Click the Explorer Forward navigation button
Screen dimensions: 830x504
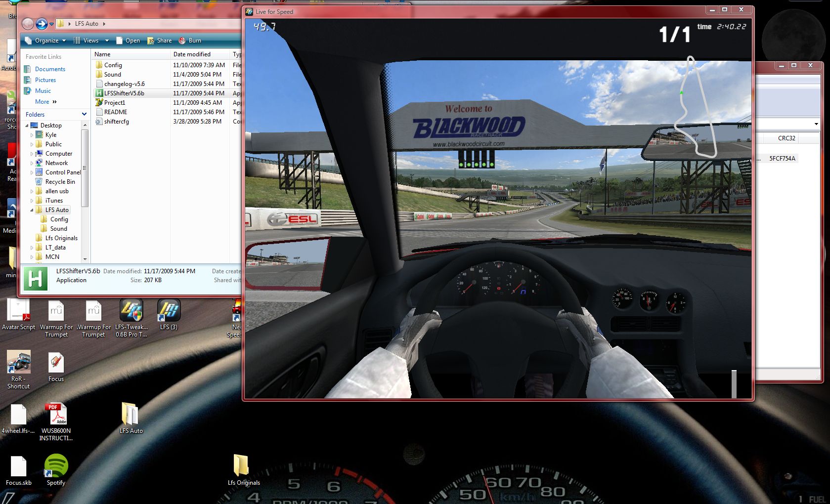(x=42, y=24)
